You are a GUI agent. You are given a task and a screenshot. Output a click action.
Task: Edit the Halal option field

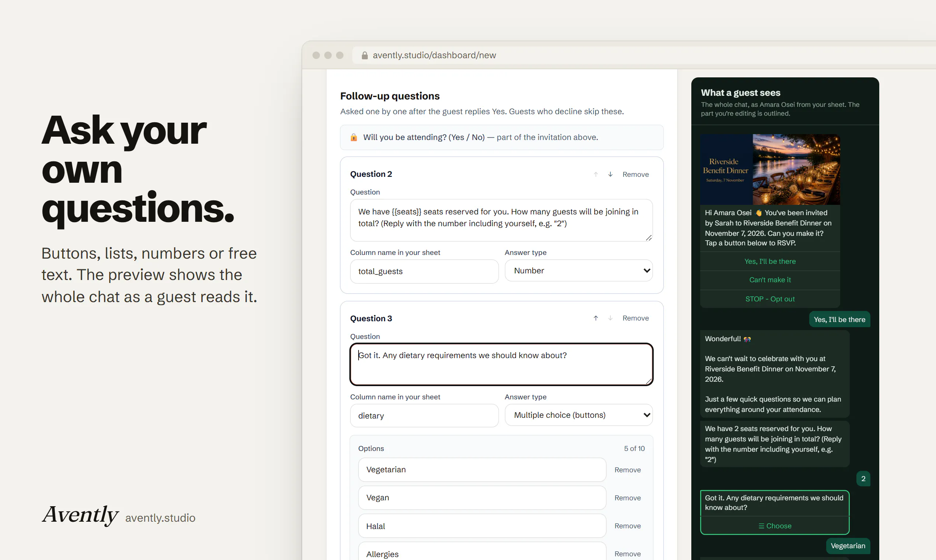click(482, 526)
